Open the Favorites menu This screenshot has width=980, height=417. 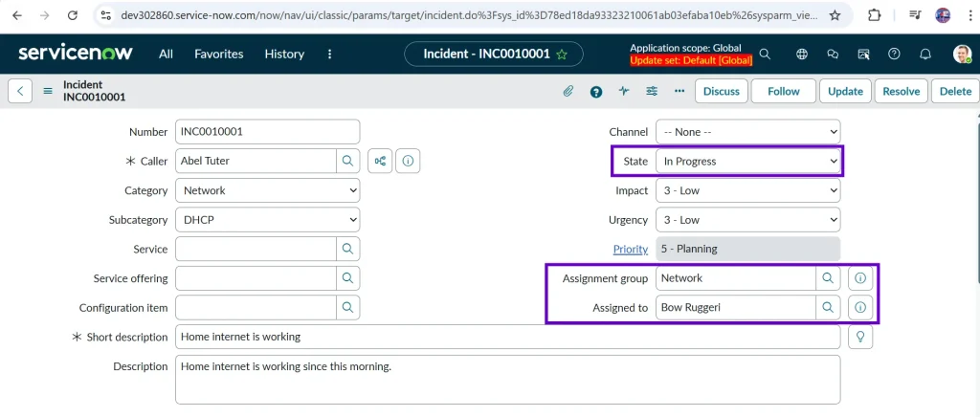pyautogui.click(x=218, y=55)
